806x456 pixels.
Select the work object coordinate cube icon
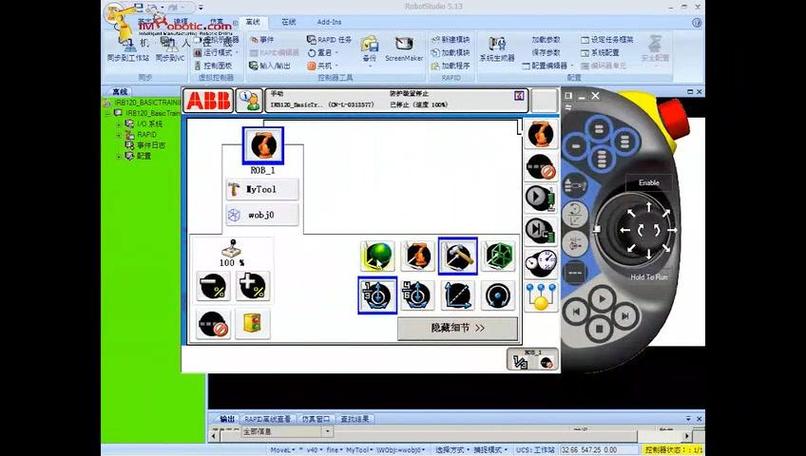(x=498, y=256)
